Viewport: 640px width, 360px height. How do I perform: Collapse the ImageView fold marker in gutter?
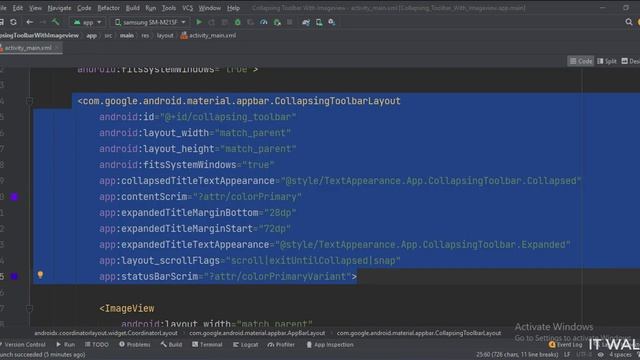coord(29,308)
